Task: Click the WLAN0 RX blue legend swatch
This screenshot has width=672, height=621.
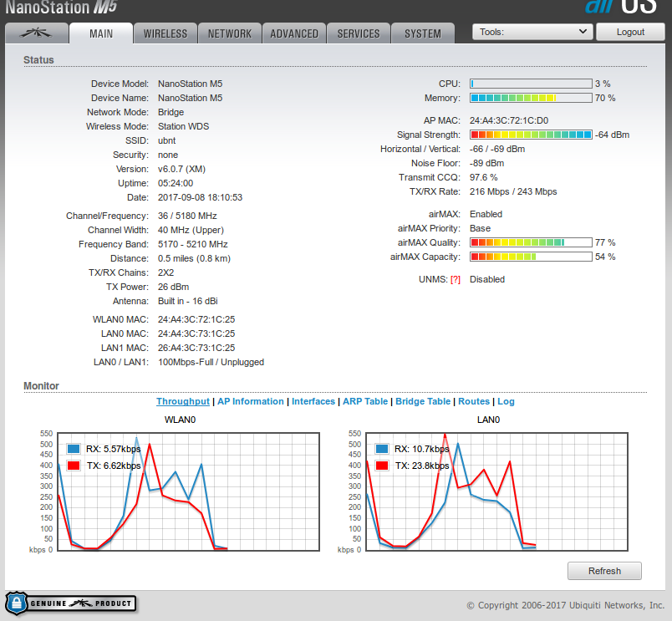Action: tap(74, 449)
